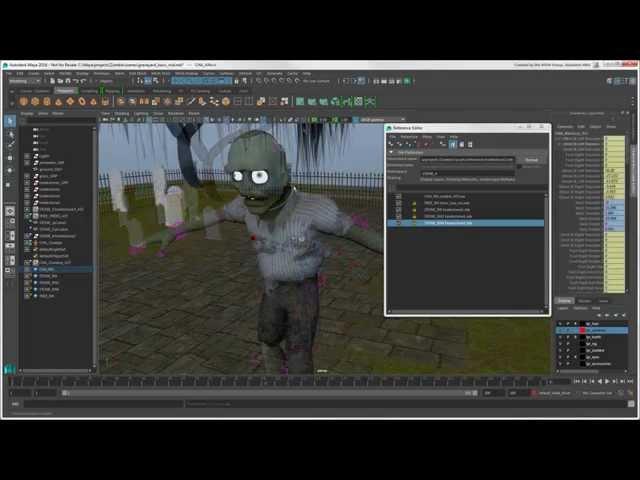Click the MEL command line input field

pos(104,404)
